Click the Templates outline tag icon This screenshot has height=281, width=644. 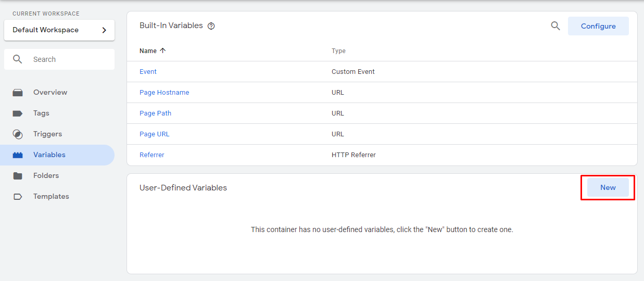(x=18, y=197)
